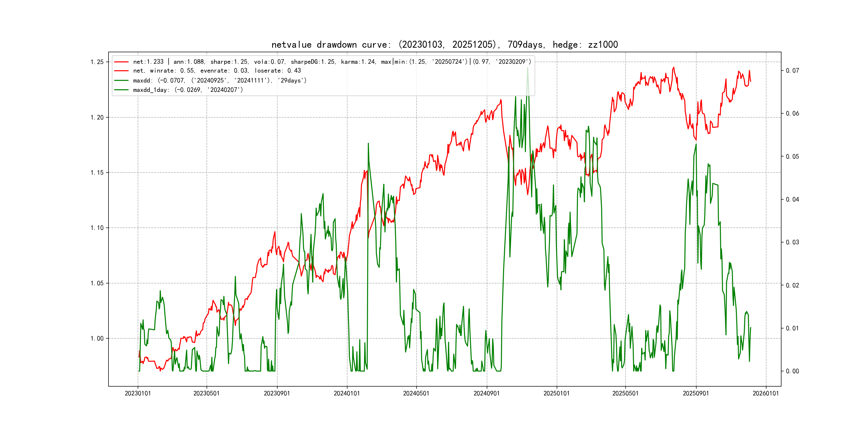The width and height of the screenshot is (868, 434).
Task: Click the 1.10 left y-axis label
Action: [97, 228]
